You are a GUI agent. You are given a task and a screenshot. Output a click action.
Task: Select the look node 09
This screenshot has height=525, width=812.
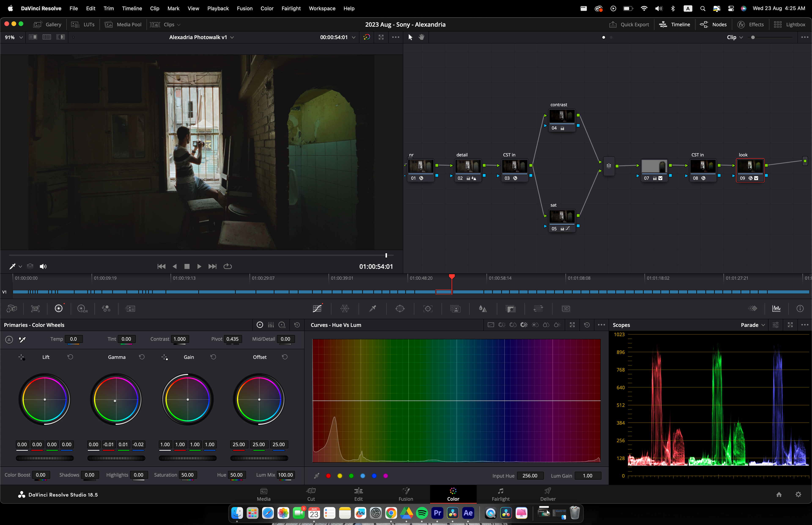click(750, 166)
